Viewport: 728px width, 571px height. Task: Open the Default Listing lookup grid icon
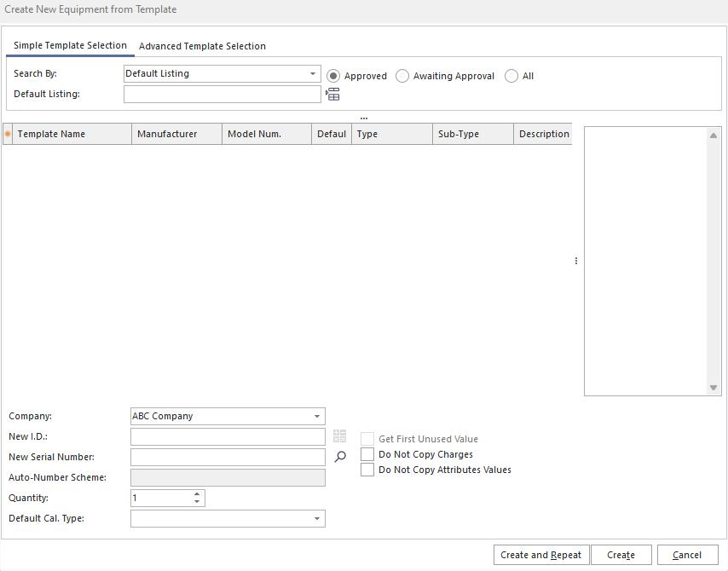coord(332,95)
